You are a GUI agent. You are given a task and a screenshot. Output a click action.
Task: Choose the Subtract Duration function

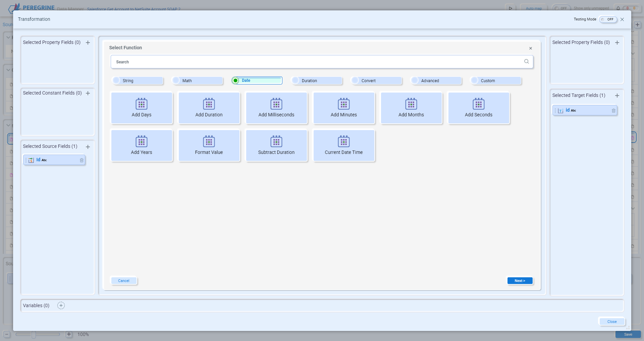(x=276, y=146)
